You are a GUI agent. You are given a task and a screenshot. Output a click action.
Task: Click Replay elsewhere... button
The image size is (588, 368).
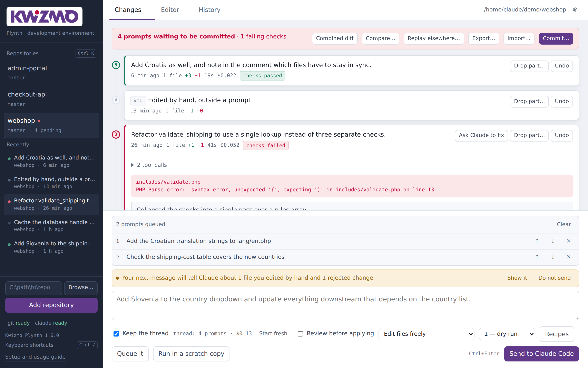[434, 38]
